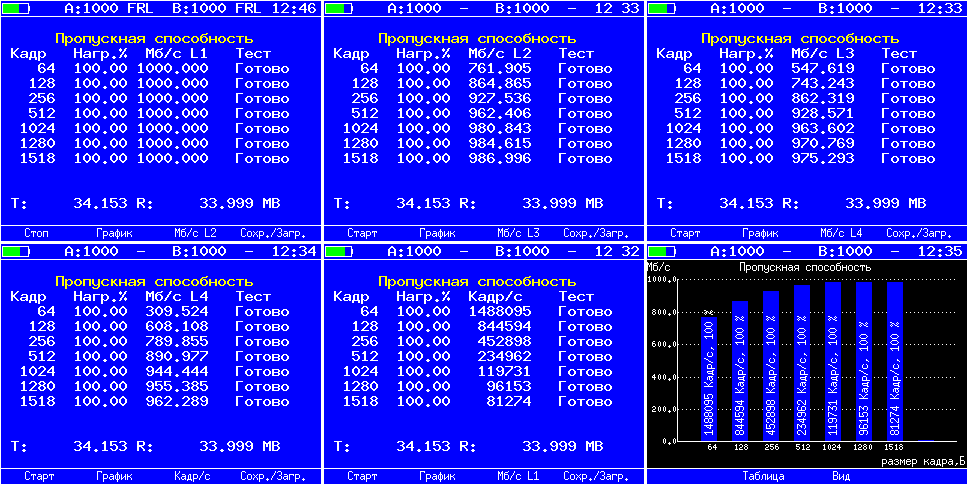This screenshot has height=487, width=970.
Task: Click the L3 value 928.571
Action: point(823,113)
